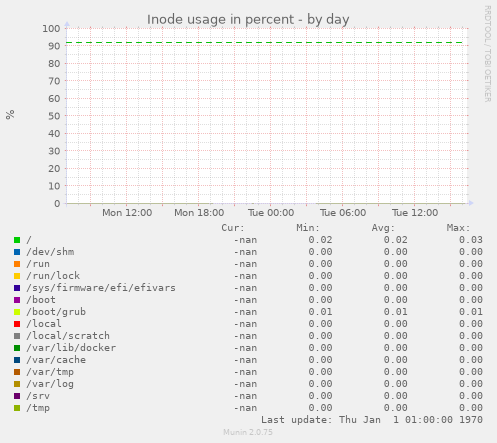The width and height of the screenshot is (497, 443).
Task: Click the lime swatch for /boot/grub
Action: pos(17,312)
